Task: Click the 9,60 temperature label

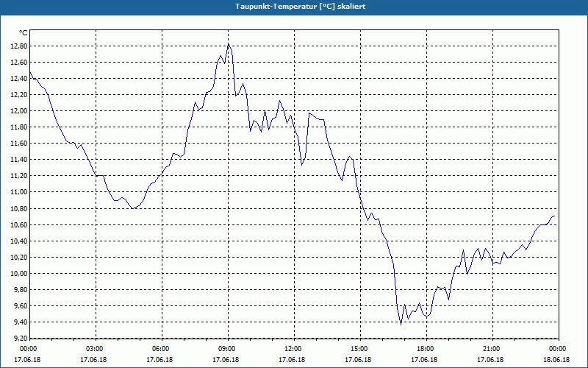Action: pos(21,305)
